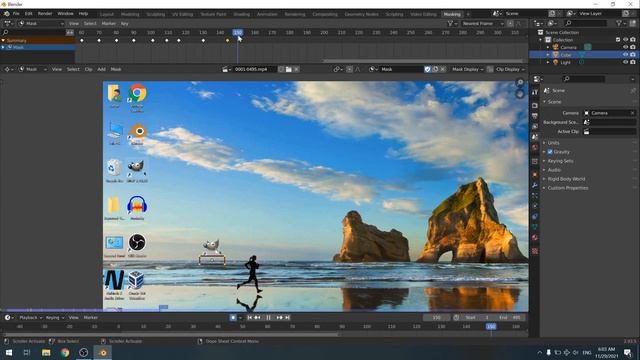Open the Window menu
Image resolution: width=640 pixels, height=360 pixels.
[65, 13]
